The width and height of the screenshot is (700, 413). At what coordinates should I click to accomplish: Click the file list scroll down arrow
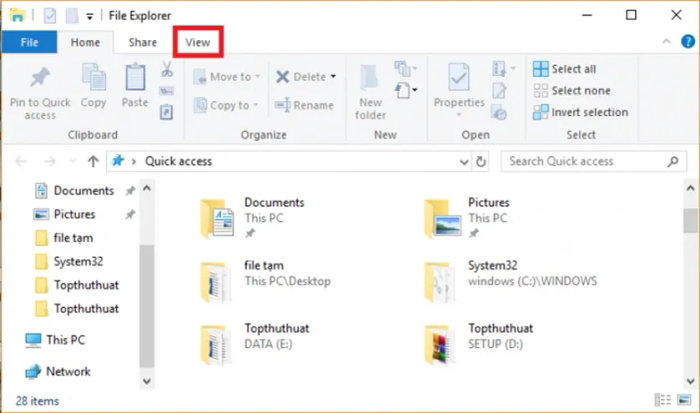pyautogui.click(x=690, y=381)
